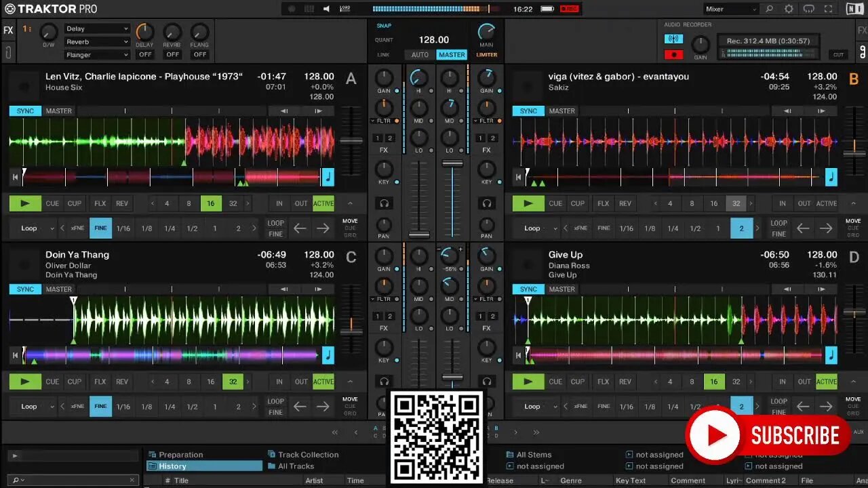Collapse Deck B advanced panel chevron
Viewport: 868px width, 488px height.
tap(853, 203)
